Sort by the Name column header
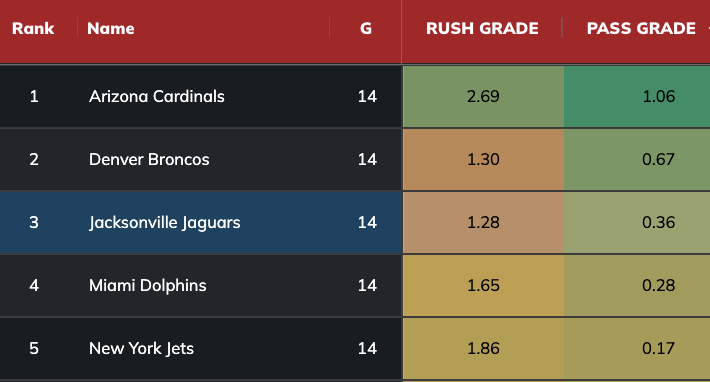Viewport: 710px width, 382px height. coord(110,29)
